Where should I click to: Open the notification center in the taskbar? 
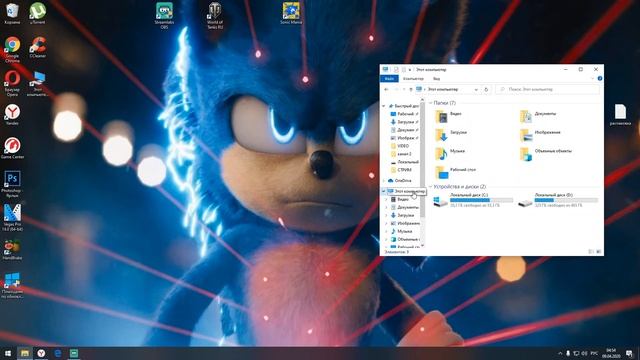coord(629,353)
